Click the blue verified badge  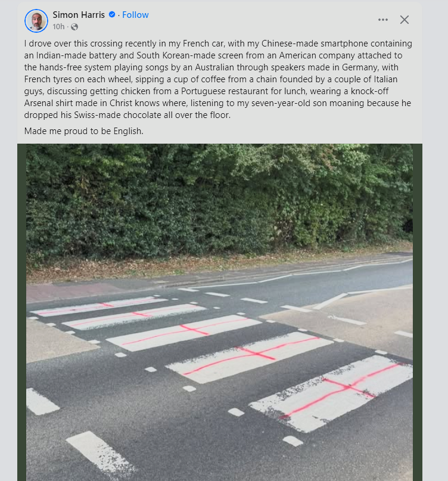[x=112, y=14]
